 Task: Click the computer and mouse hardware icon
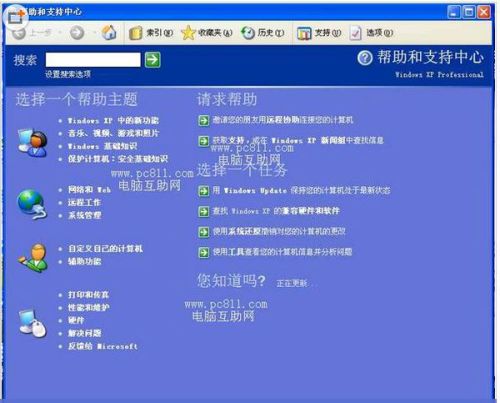coord(32,323)
